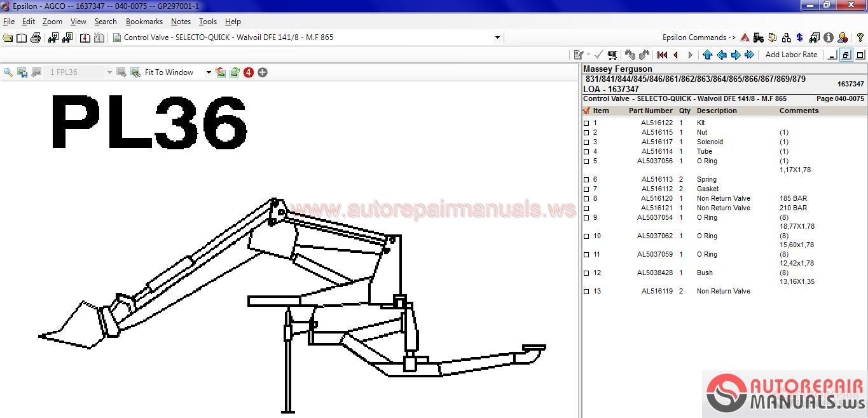The image size is (868, 418).
Task: Click the red circle number 4 icon
Action: coord(249,72)
